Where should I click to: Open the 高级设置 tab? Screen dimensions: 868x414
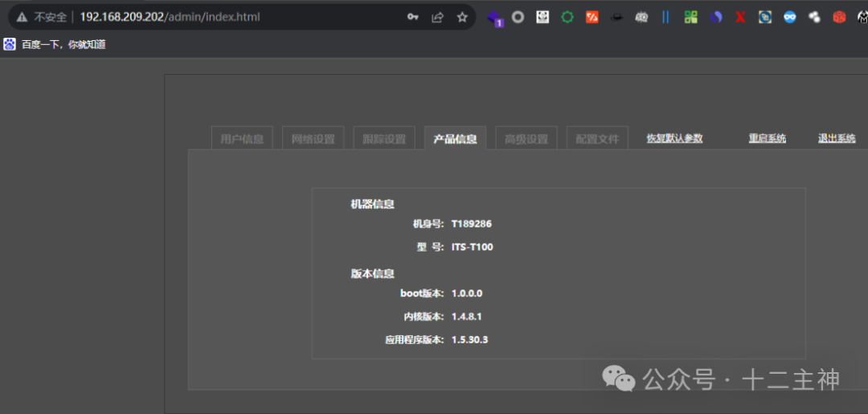click(x=526, y=137)
